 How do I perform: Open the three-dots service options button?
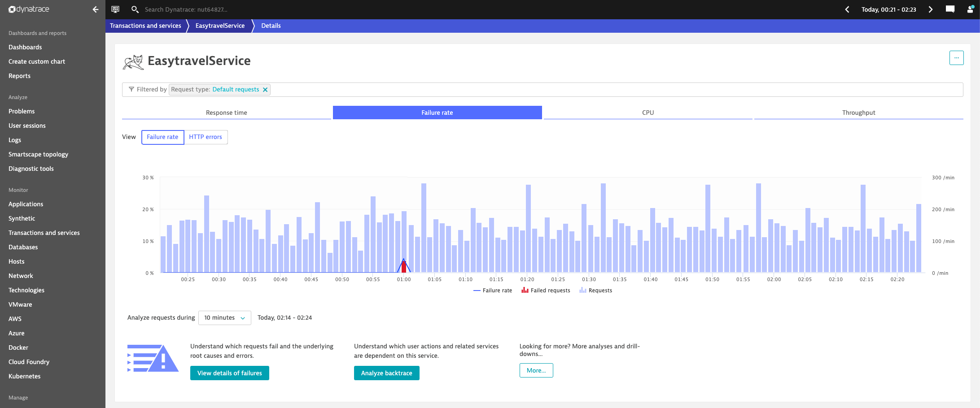(956, 58)
